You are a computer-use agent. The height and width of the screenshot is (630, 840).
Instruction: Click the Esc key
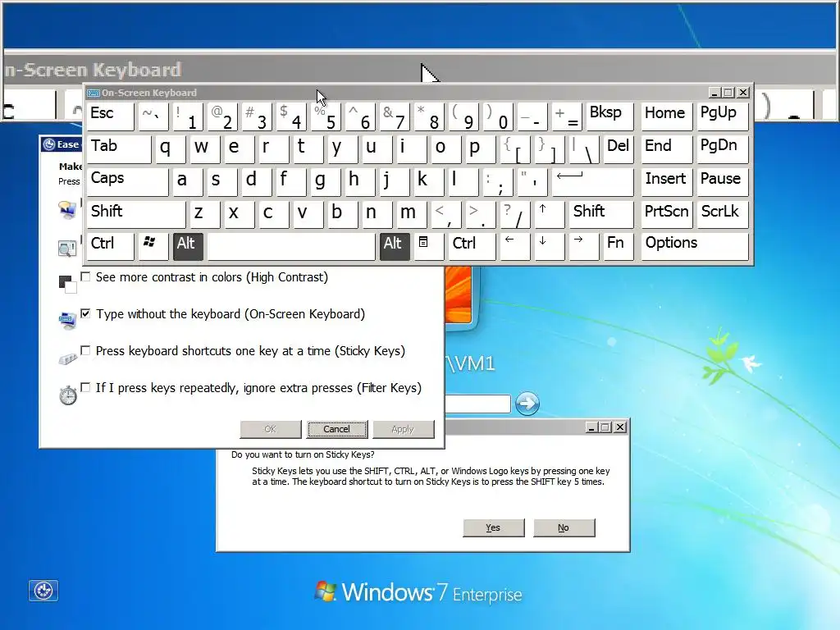[x=111, y=116]
